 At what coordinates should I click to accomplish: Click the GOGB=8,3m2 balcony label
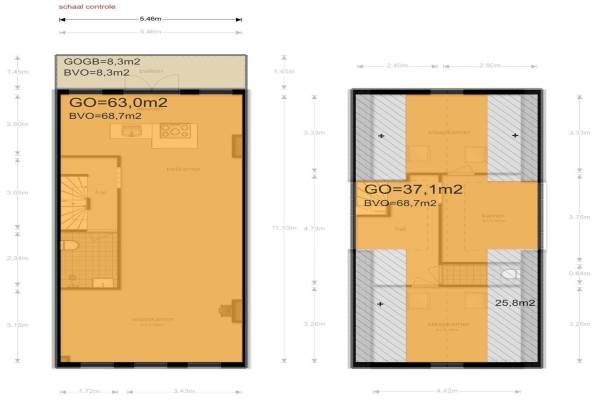tap(98, 61)
